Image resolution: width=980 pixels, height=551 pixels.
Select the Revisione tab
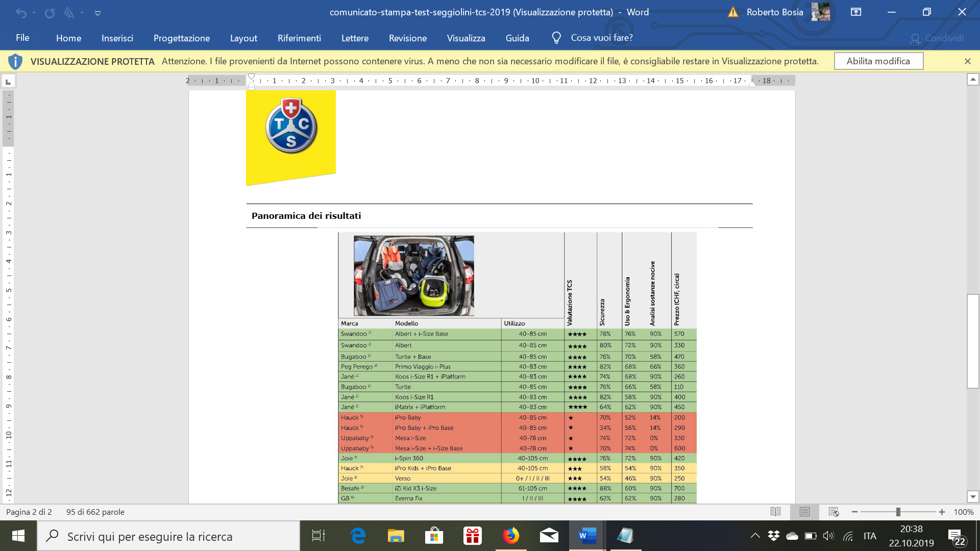pyautogui.click(x=407, y=38)
